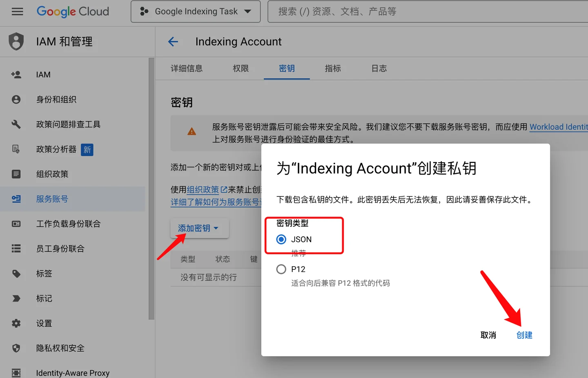The height and width of the screenshot is (378, 588).
Task: Click the 类型 column header
Action: pyautogui.click(x=188, y=259)
